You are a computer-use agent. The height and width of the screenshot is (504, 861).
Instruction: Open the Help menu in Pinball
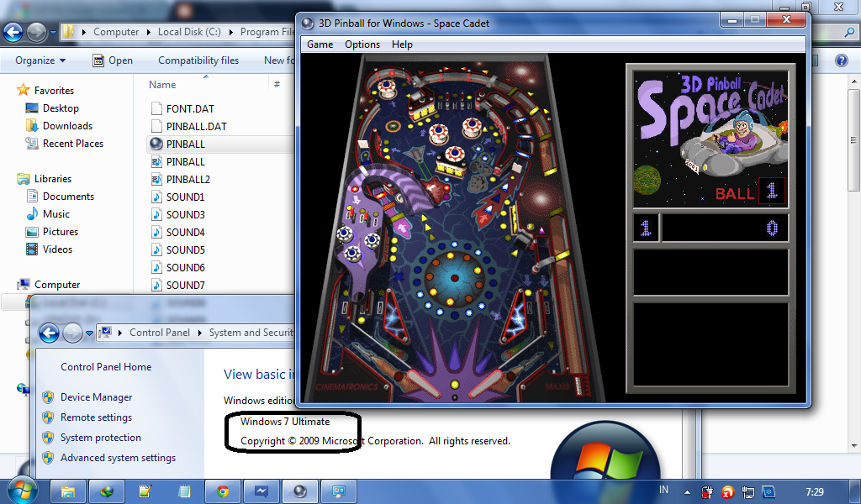402,45
